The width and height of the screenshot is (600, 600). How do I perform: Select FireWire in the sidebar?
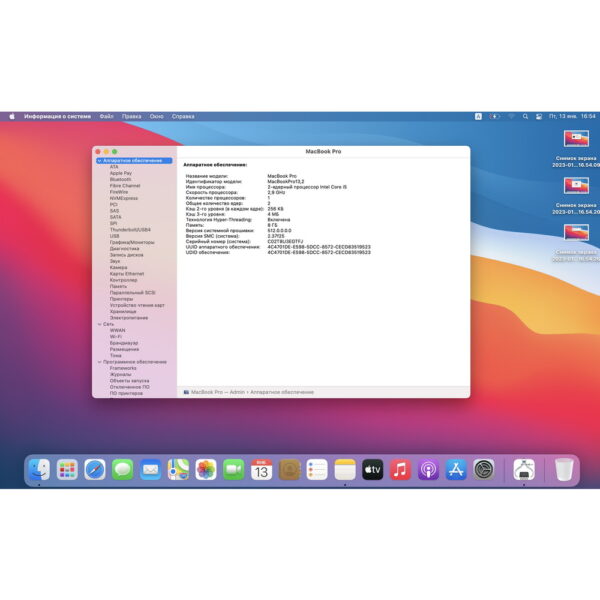(119, 192)
